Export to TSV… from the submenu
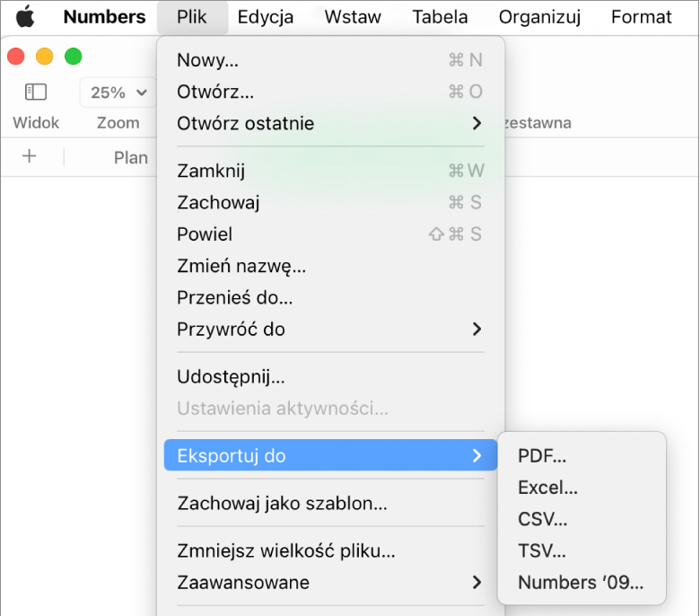The image size is (700, 616). point(582,550)
